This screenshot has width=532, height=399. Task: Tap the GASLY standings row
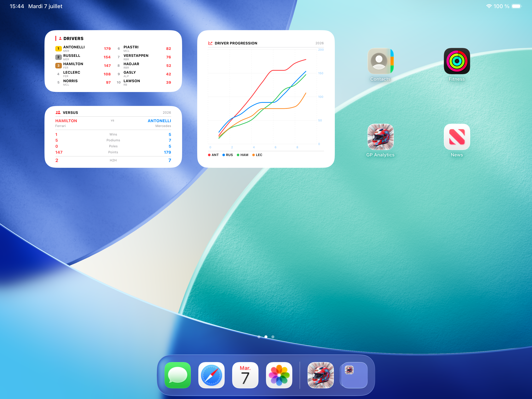pos(144,74)
